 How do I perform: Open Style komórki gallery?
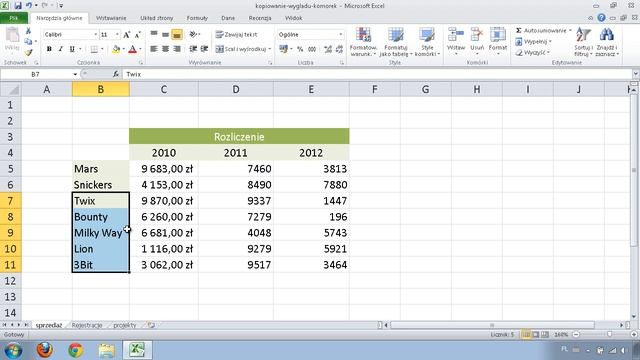(x=427, y=42)
